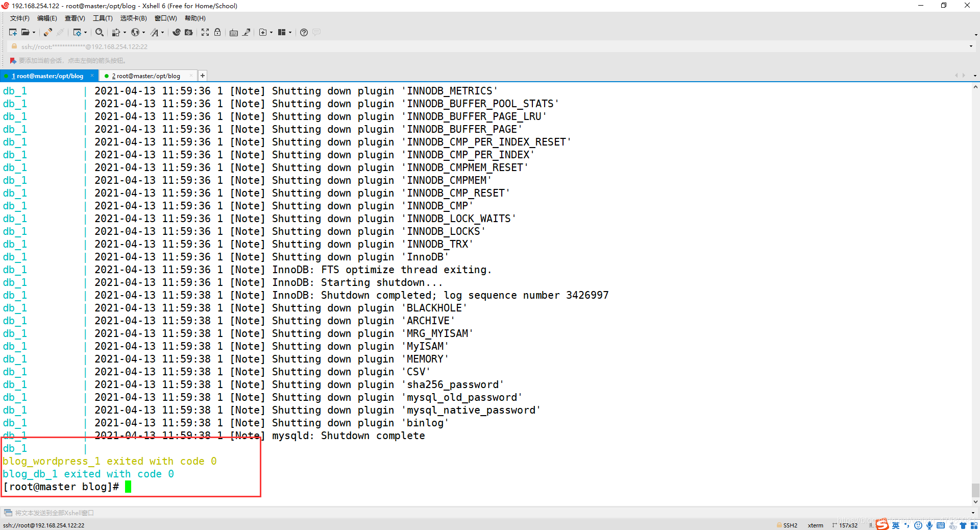The height and width of the screenshot is (530, 980).
Task: Click the terminal scrollbar down arrow
Action: [975, 502]
